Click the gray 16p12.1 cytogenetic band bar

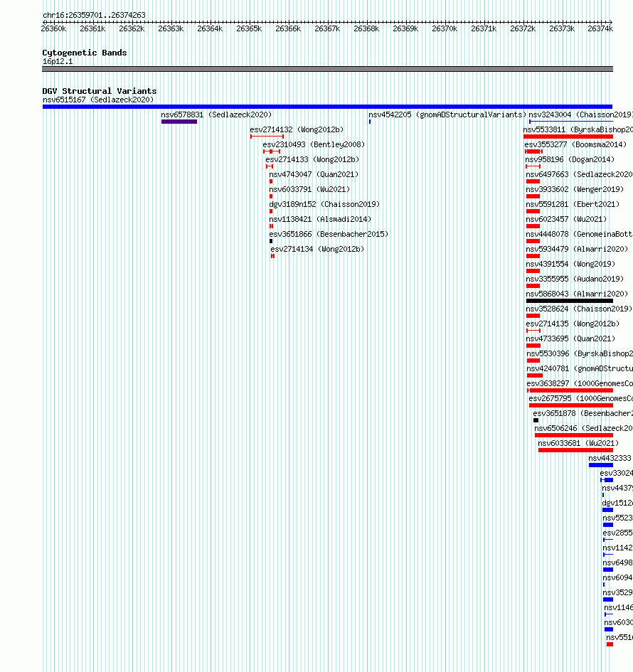coord(327,69)
